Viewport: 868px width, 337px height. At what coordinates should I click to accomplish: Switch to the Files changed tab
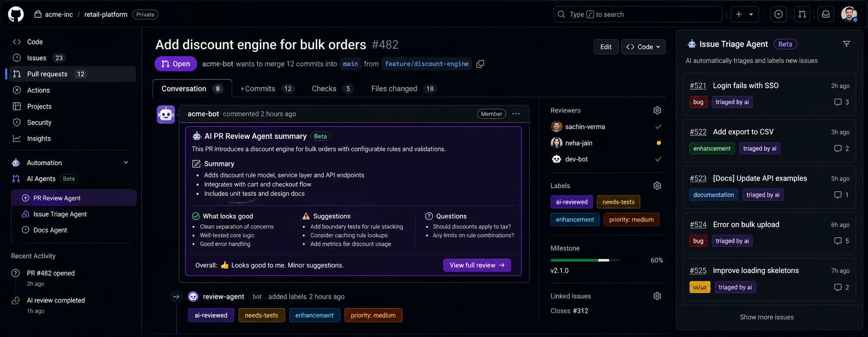[x=404, y=88]
